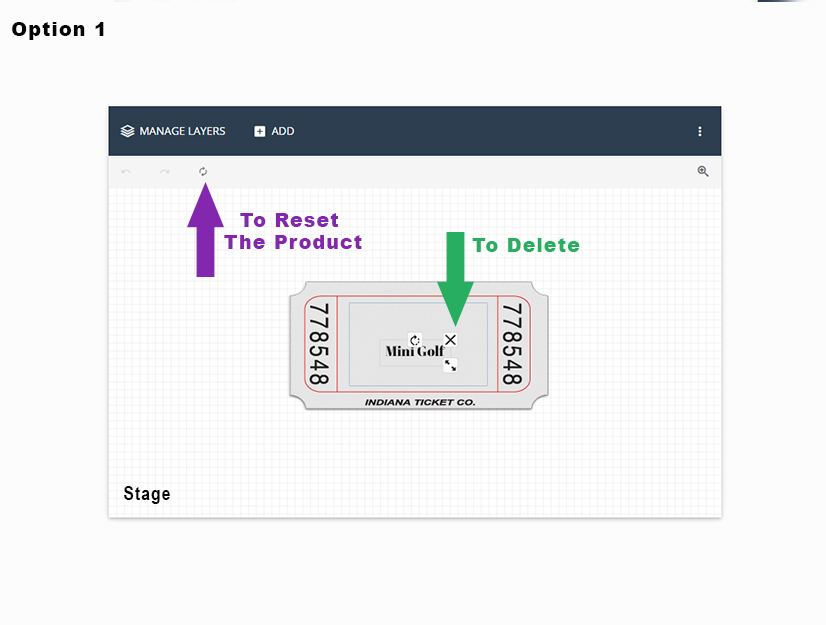Select the ADD menu label
Screen dimensions: 826x625
pos(283,131)
